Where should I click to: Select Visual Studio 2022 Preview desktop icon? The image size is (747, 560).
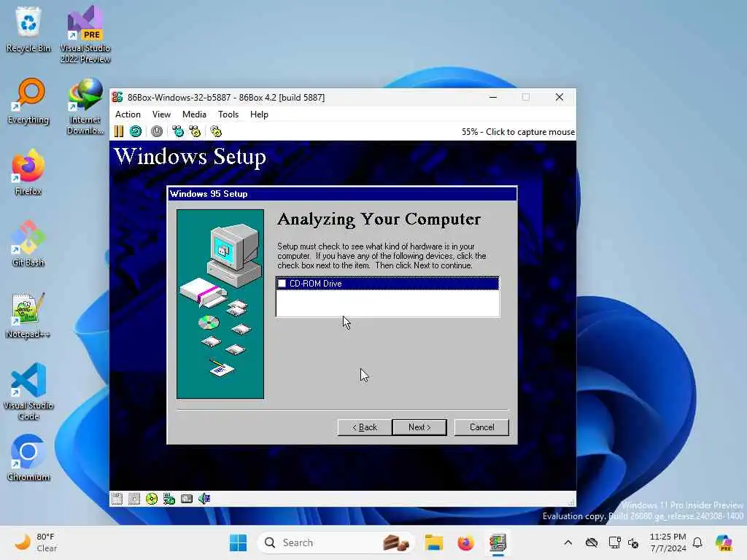click(x=85, y=34)
